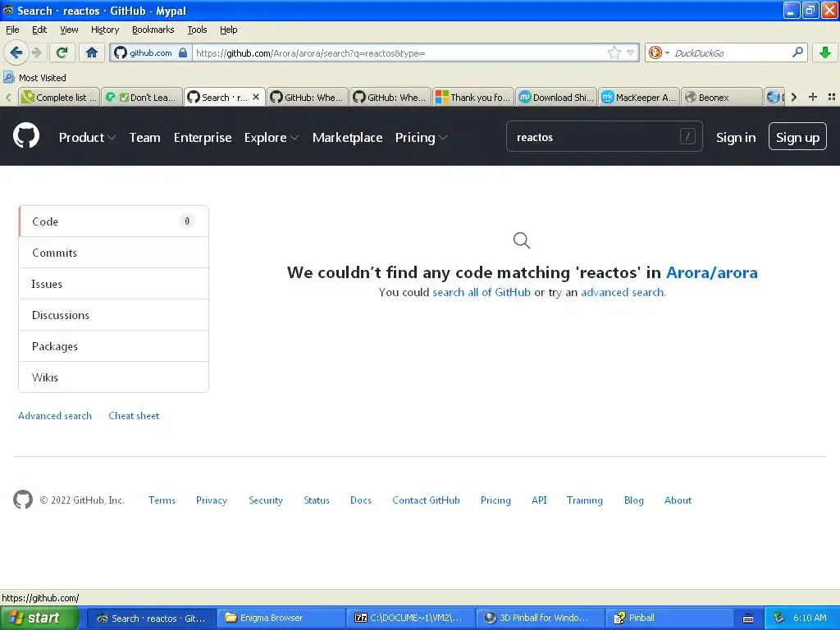Open the Bookmarks menu
Viewport: 840px width, 630px height.
[153, 30]
